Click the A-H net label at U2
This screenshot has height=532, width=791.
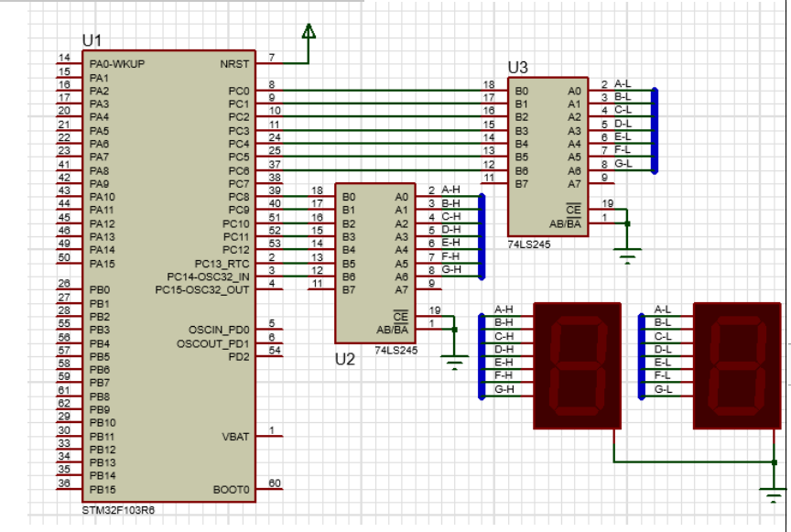(450, 190)
